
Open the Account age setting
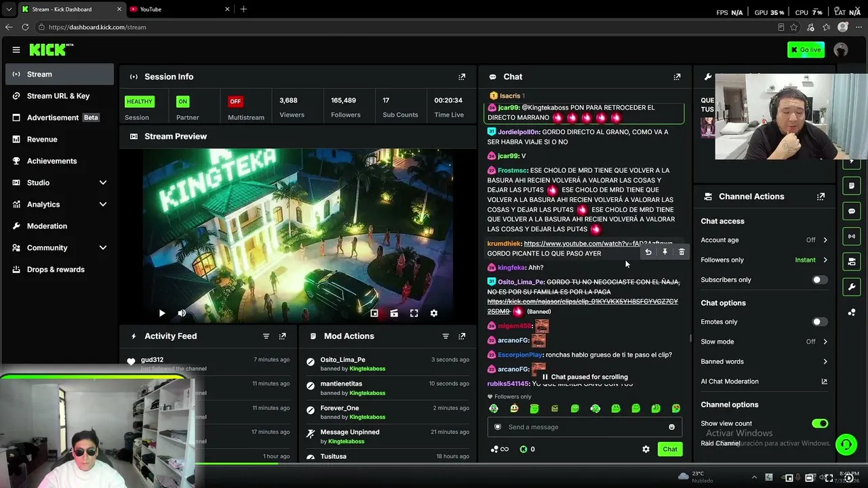click(764, 240)
